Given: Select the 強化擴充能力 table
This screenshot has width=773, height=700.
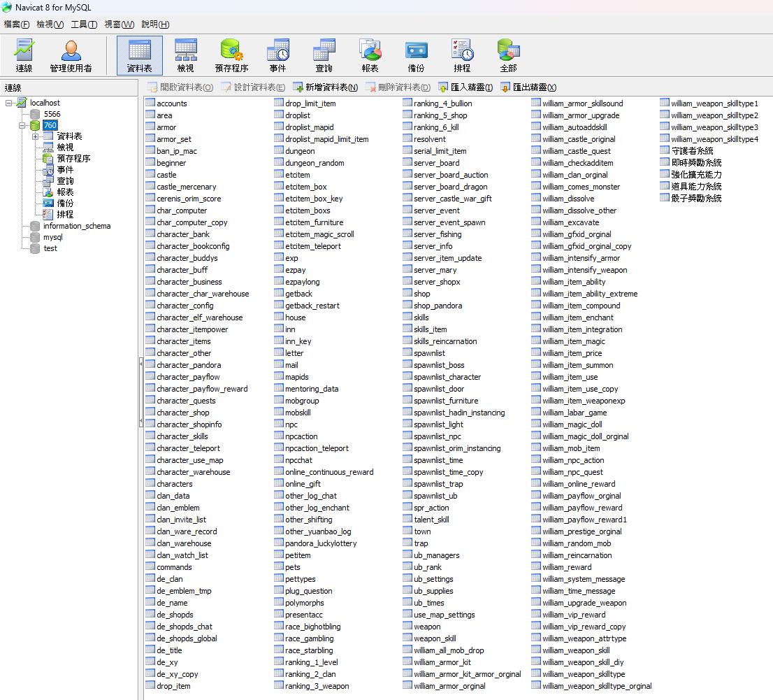Looking at the screenshot, I should pos(696,175).
